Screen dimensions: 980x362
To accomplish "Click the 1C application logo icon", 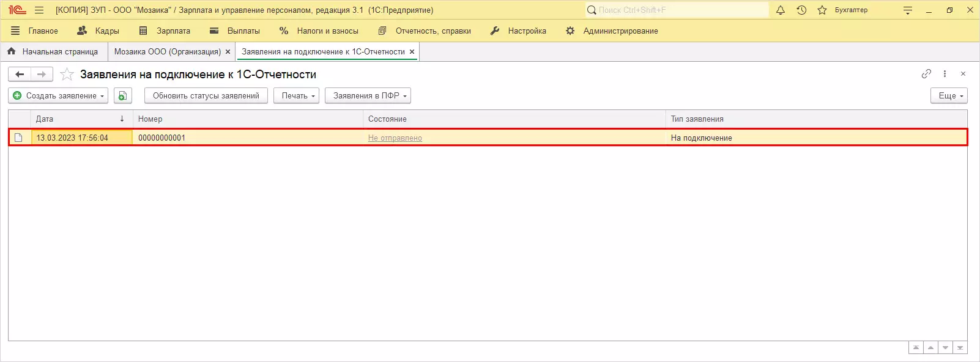I will [17, 10].
